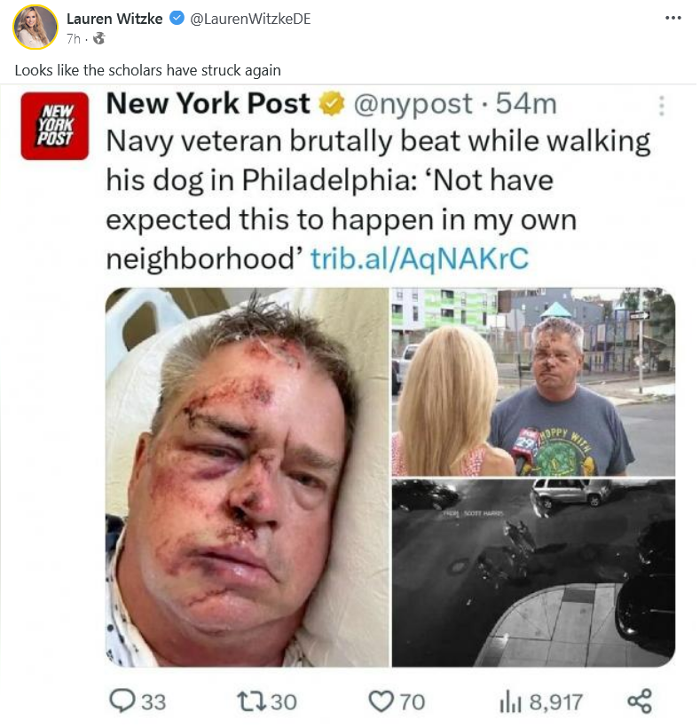Toggle the heart like icon

pyautogui.click(x=381, y=701)
